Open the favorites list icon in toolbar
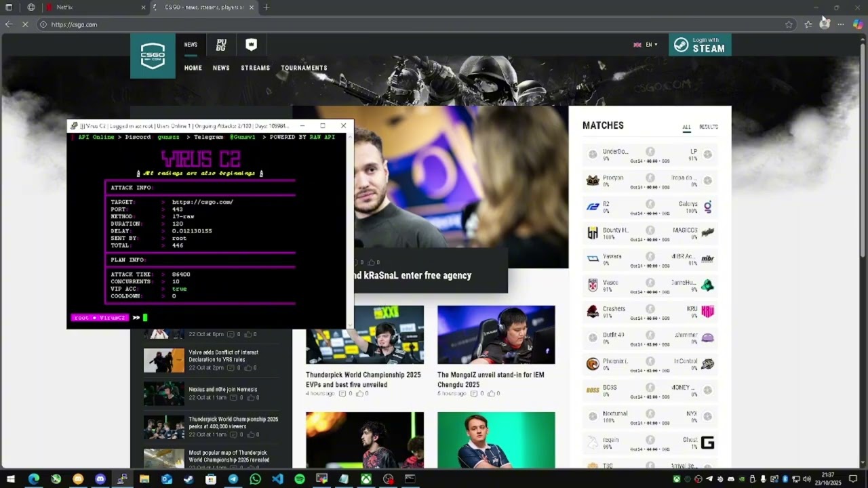 pyautogui.click(x=808, y=24)
